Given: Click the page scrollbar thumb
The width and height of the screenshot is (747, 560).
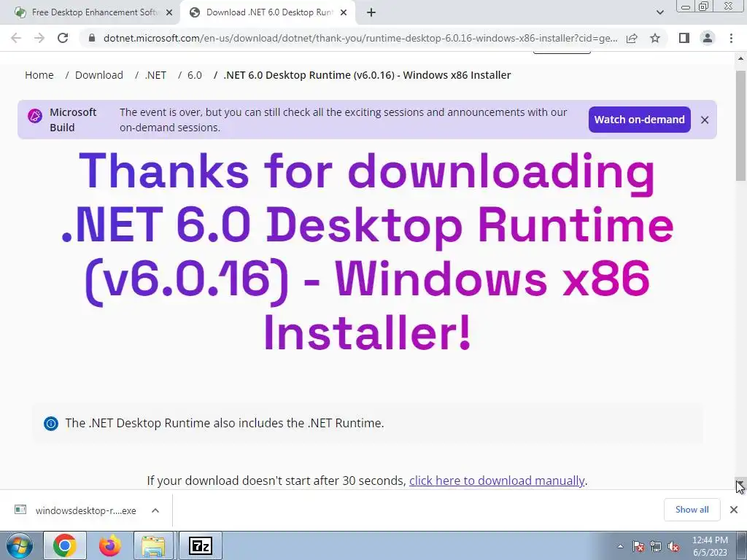Looking at the screenshot, I should point(741,125).
